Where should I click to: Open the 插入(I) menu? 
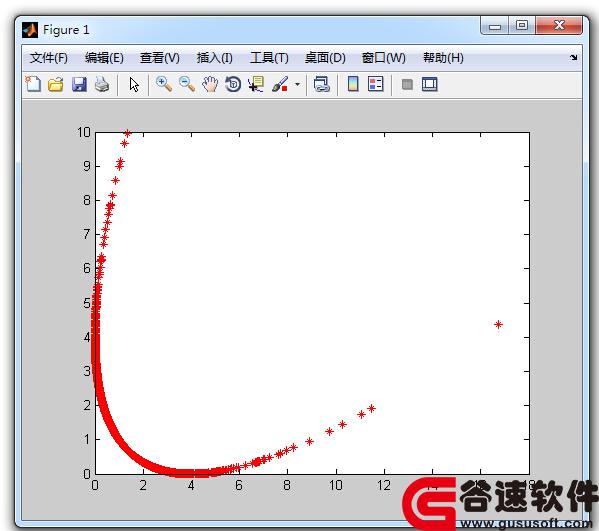tap(215, 58)
